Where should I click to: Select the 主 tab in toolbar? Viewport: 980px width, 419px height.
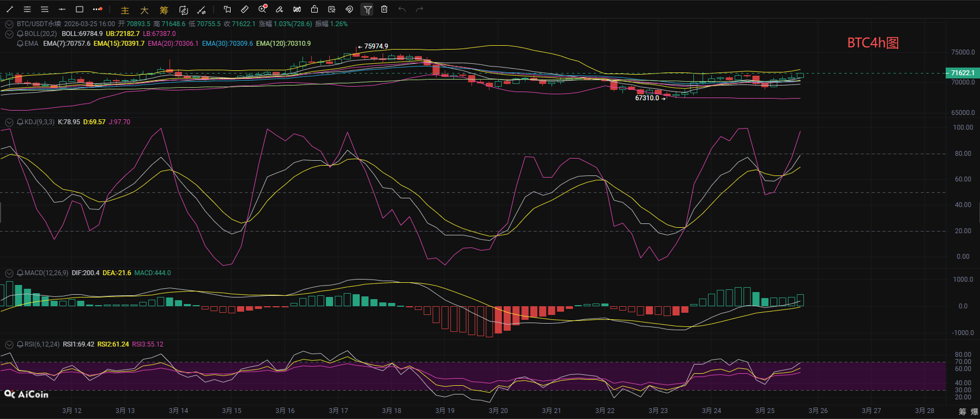click(125, 10)
